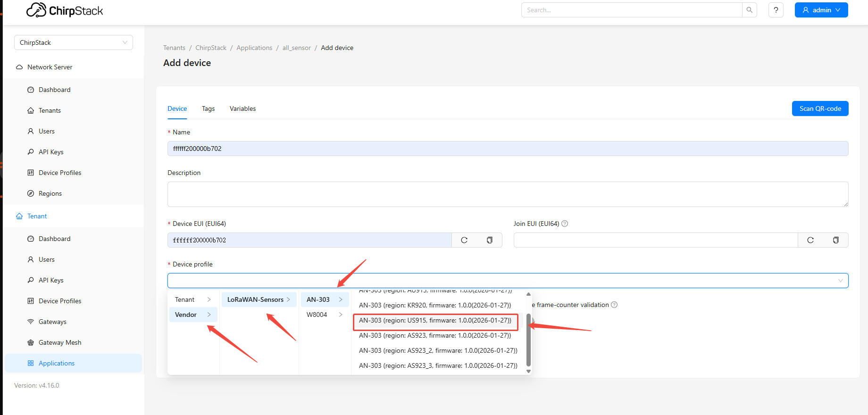This screenshot has height=415, width=868.
Task: Click the search magnifier icon button
Action: [x=749, y=10]
